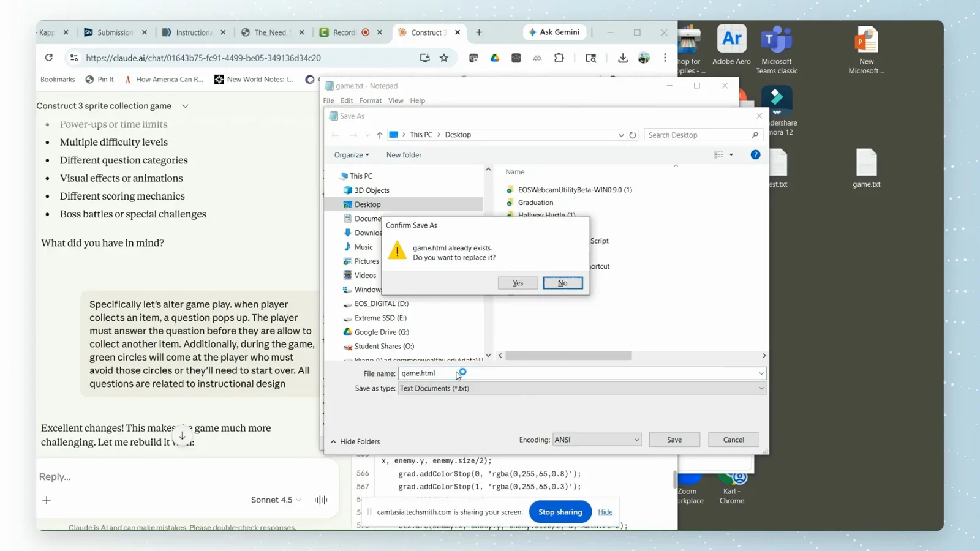Open Chrome three-dot menu
The image size is (980, 551).
tap(665, 58)
